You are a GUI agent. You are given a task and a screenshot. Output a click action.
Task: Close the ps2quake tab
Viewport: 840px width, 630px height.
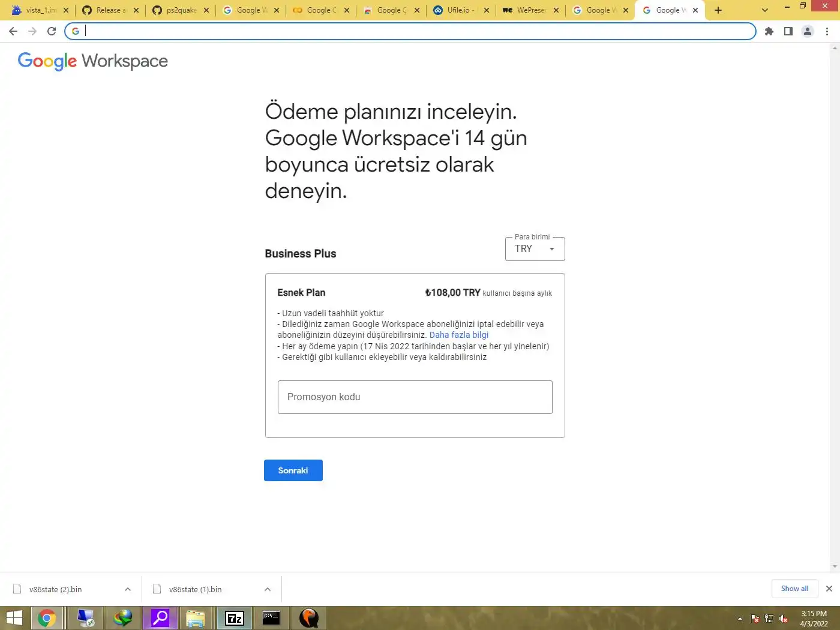click(x=206, y=10)
